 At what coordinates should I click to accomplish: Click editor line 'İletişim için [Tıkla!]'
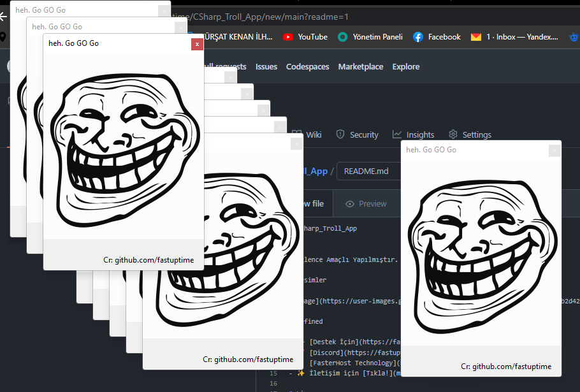[x=354, y=373]
